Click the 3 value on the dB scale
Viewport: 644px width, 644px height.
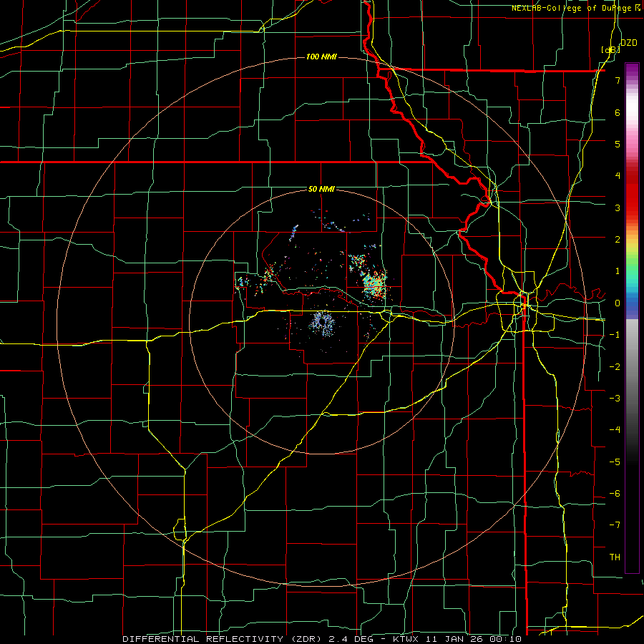point(618,208)
